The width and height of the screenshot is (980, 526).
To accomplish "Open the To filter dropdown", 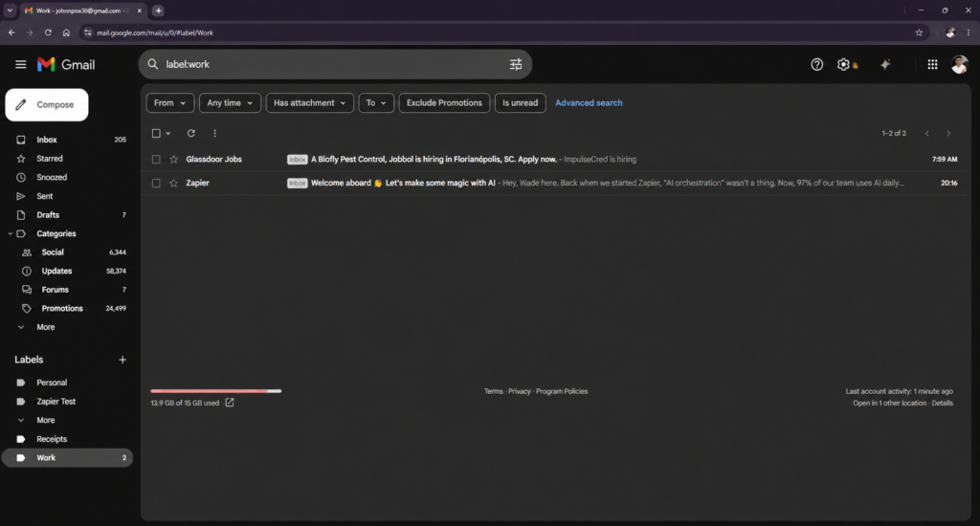I will pos(376,103).
